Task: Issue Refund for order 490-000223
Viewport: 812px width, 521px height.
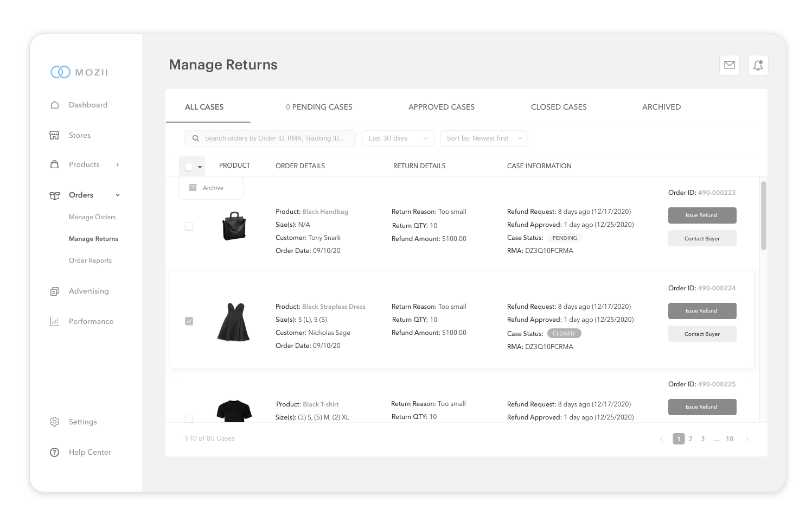Action: 702,215
